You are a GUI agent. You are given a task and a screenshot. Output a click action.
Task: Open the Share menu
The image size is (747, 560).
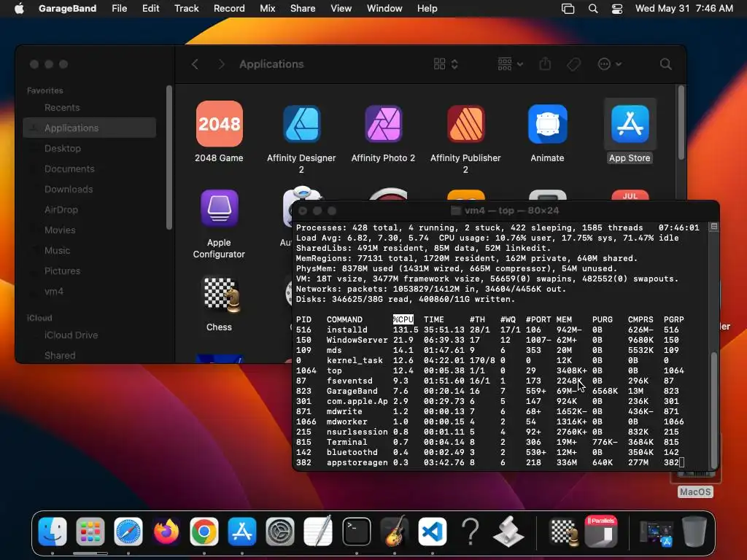pyautogui.click(x=303, y=8)
